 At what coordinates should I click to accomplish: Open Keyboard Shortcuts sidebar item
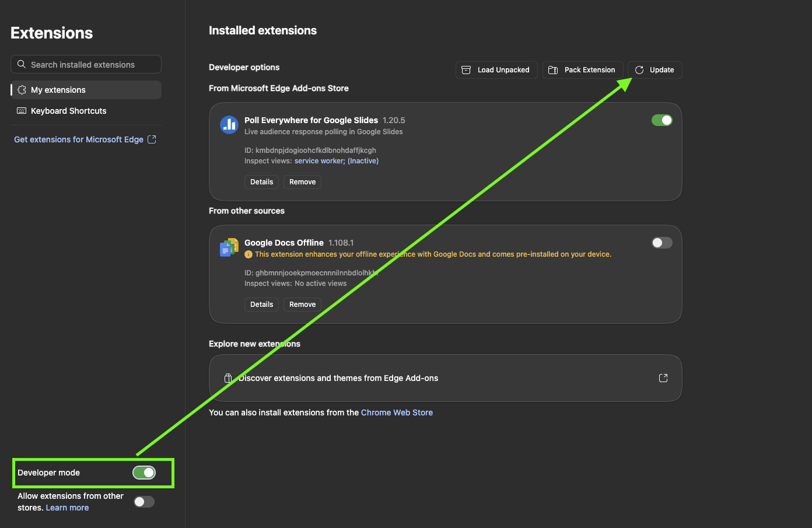[x=86, y=111]
